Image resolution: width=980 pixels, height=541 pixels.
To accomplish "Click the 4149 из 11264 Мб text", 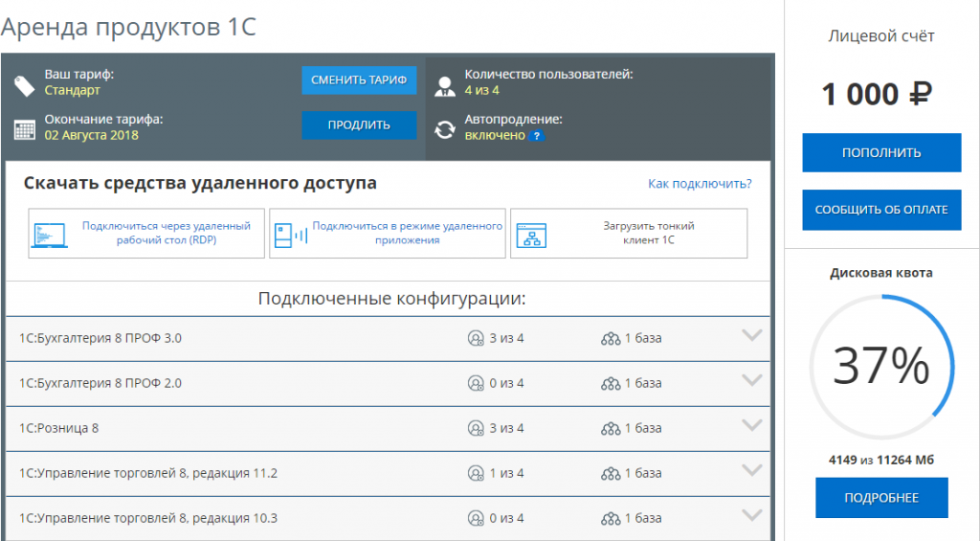I will pos(881,460).
